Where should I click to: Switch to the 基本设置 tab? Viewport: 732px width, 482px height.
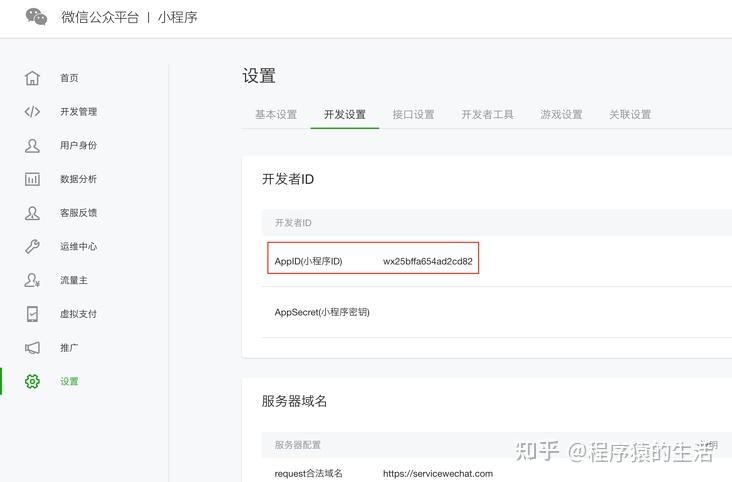tap(276, 114)
